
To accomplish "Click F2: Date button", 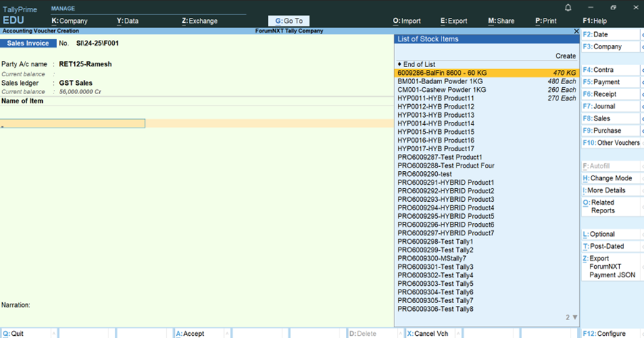I will click(610, 34).
